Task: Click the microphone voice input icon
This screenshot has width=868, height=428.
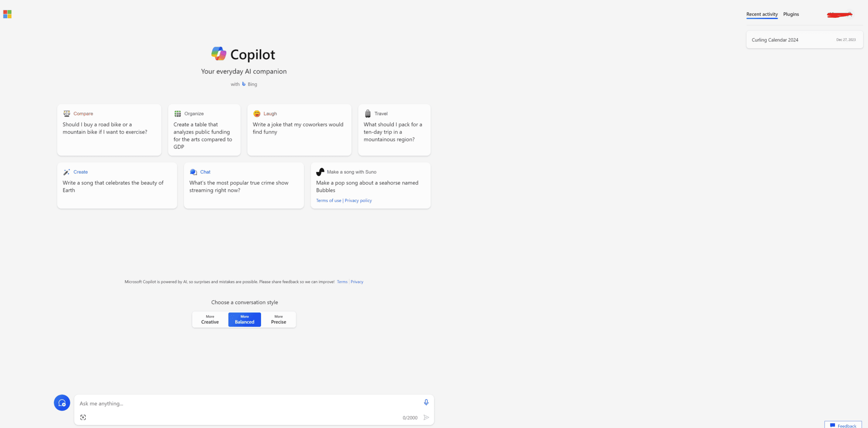Action: pyautogui.click(x=426, y=402)
